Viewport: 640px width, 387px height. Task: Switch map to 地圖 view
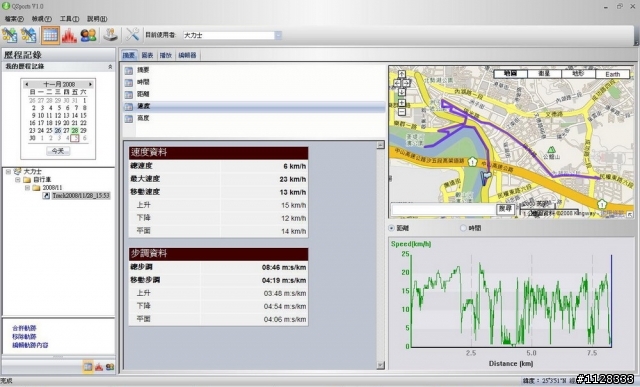(511, 74)
